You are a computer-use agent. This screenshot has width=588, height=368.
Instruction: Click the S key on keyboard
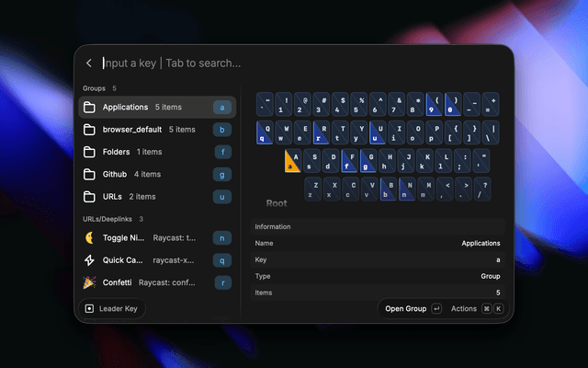[311, 161]
